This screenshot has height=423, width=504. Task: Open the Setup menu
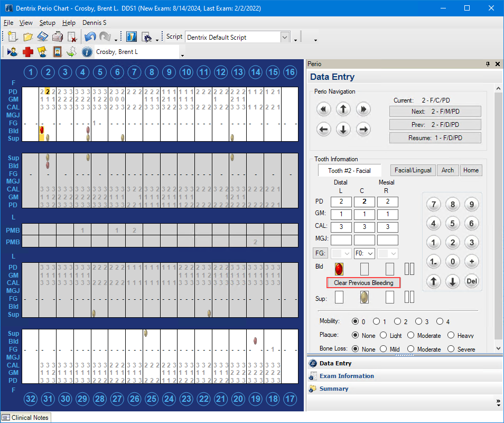(47, 23)
